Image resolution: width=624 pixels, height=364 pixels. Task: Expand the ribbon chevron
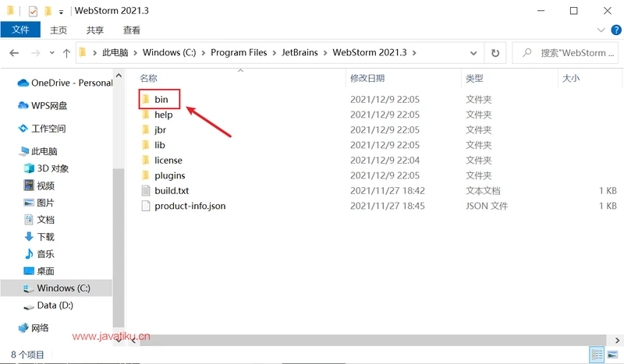click(601, 30)
